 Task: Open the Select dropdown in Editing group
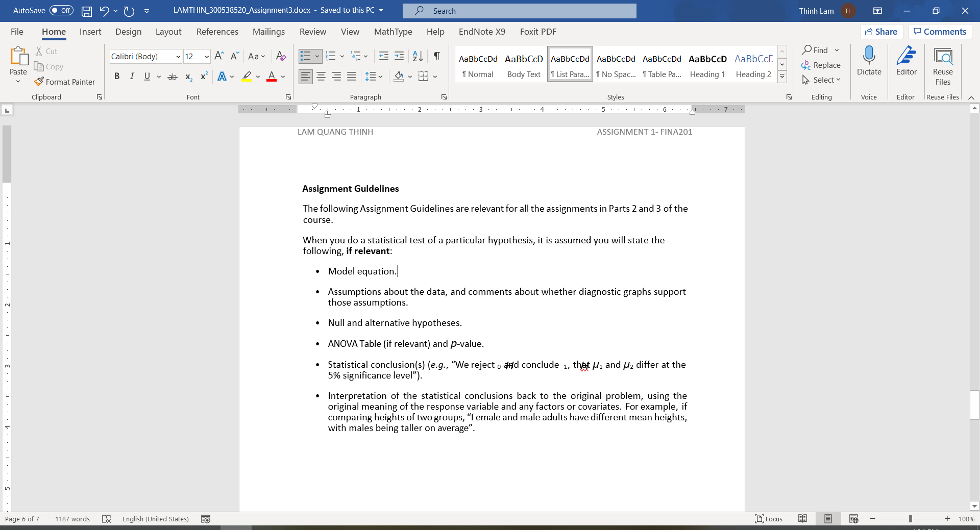click(x=822, y=80)
